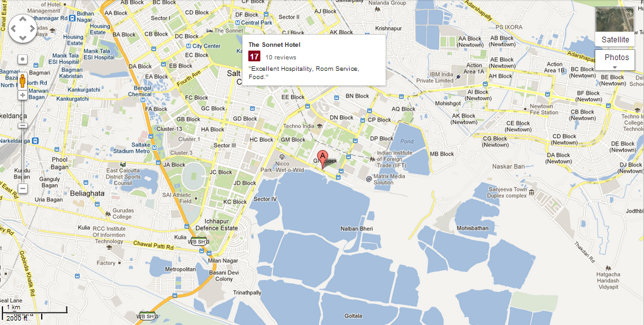The image size is (644, 325).
Task: Click the maroon 17 rating badge
Action: [x=254, y=57]
